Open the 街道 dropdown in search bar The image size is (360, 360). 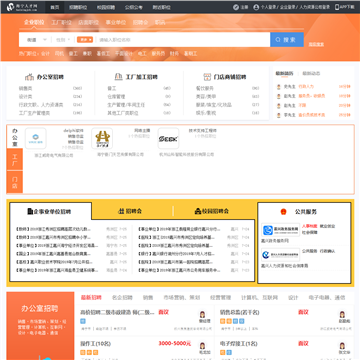[37, 40]
